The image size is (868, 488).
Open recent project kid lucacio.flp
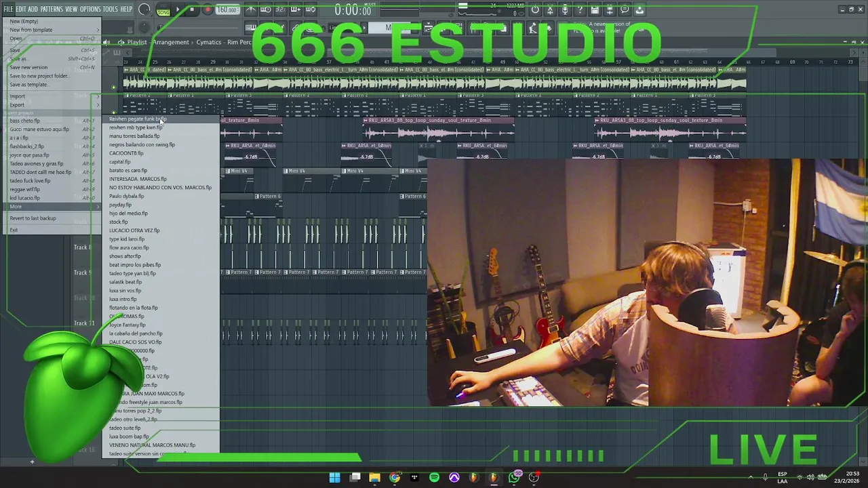(52, 198)
